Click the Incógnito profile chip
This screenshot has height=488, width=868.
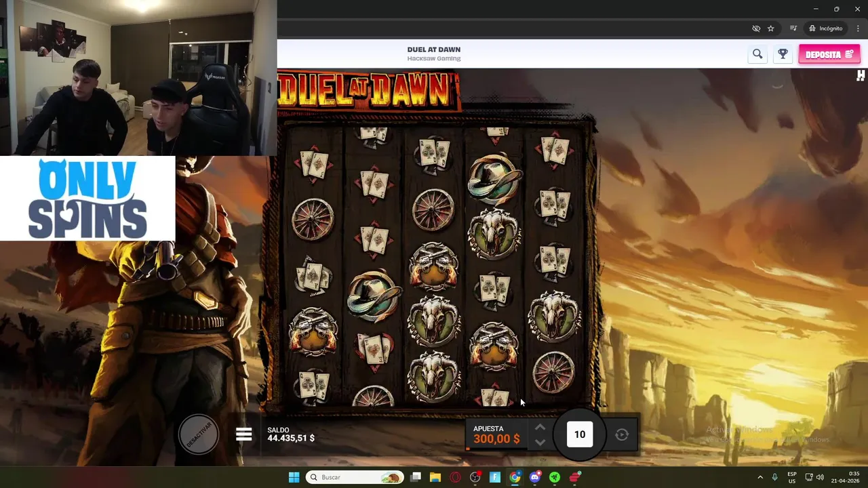(825, 28)
